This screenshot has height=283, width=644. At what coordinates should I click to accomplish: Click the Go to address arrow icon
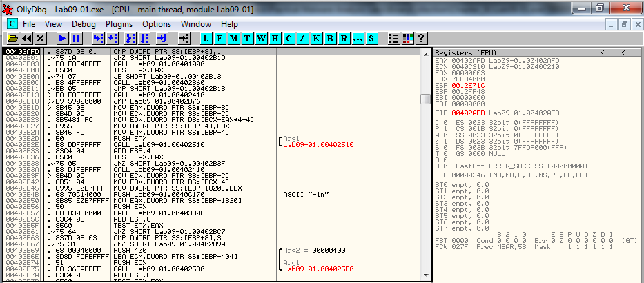(184, 39)
